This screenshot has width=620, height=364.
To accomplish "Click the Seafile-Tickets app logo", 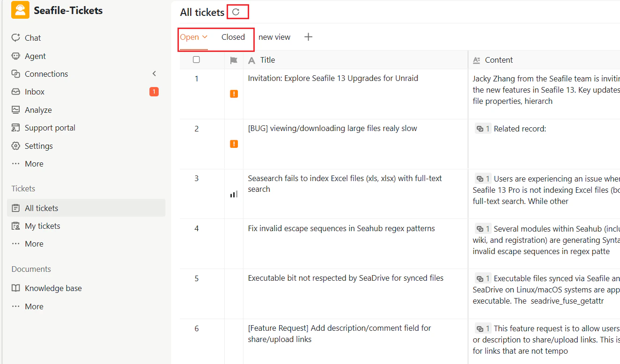I will [x=20, y=10].
